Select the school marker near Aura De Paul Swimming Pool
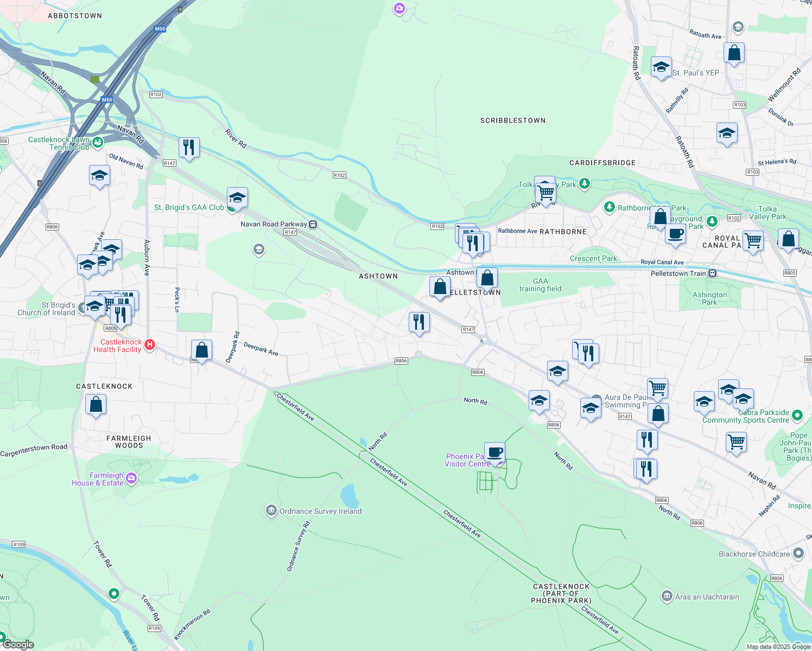The height and width of the screenshot is (651, 812). click(x=591, y=409)
